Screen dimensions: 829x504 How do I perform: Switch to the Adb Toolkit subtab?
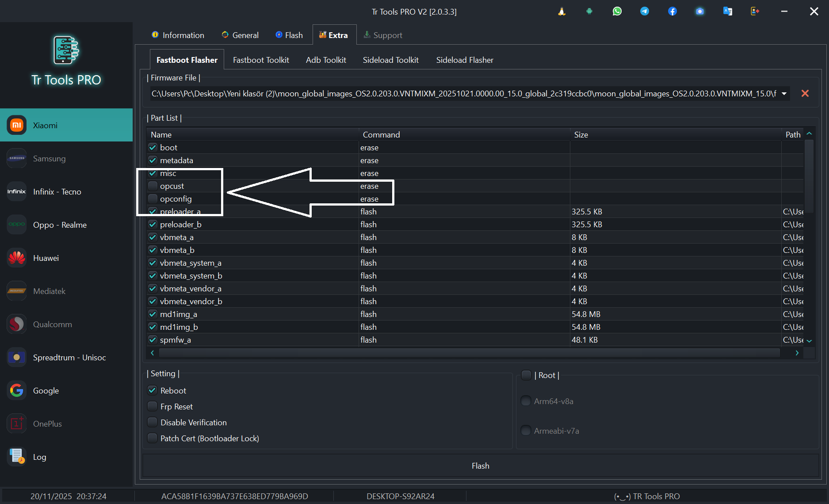pos(326,60)
